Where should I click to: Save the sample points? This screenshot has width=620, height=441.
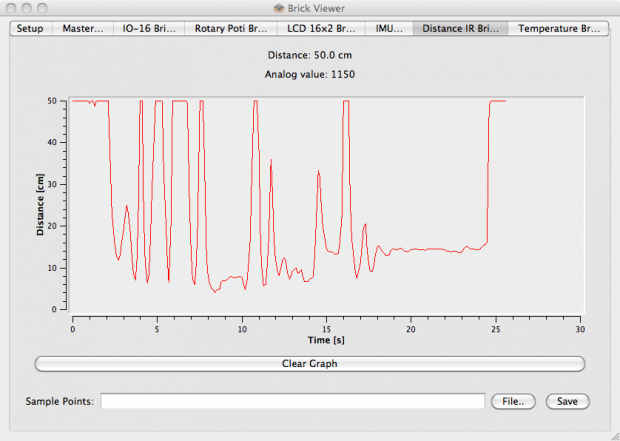coord(567,401)
